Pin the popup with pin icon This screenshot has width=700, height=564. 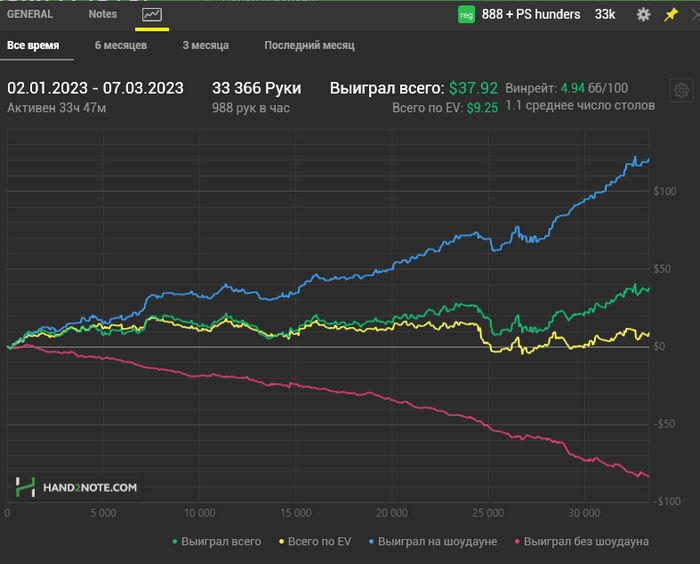671,15
